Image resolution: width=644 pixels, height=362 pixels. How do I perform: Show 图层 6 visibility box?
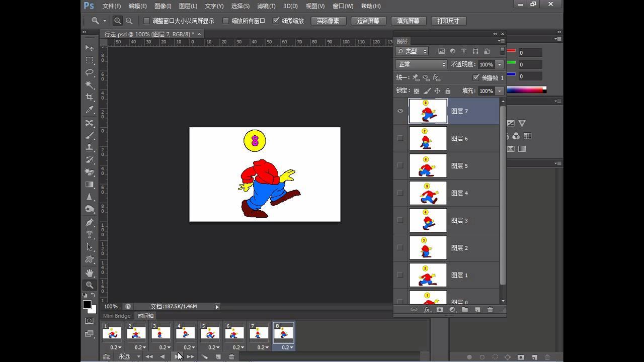[x=400, y=138]
